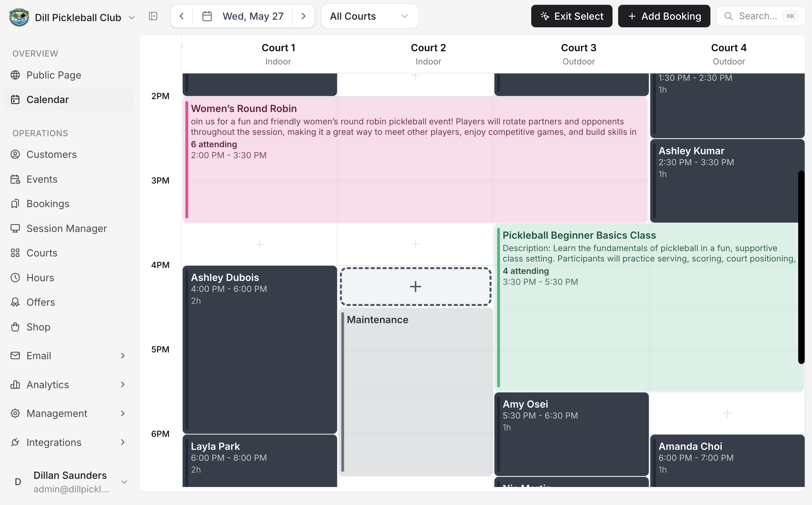Screen dimensions: 812x505
Task: Select the Court 2 column header
Action: (428, 54)
